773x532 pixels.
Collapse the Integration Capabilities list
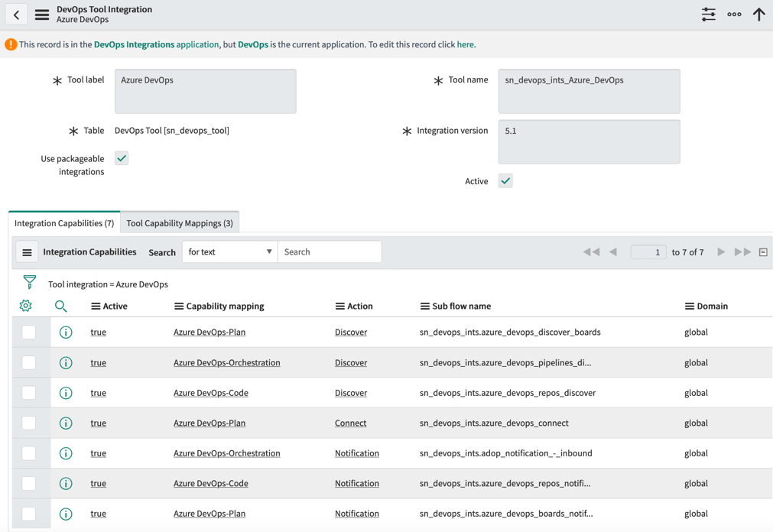click(x=763, y=252)
